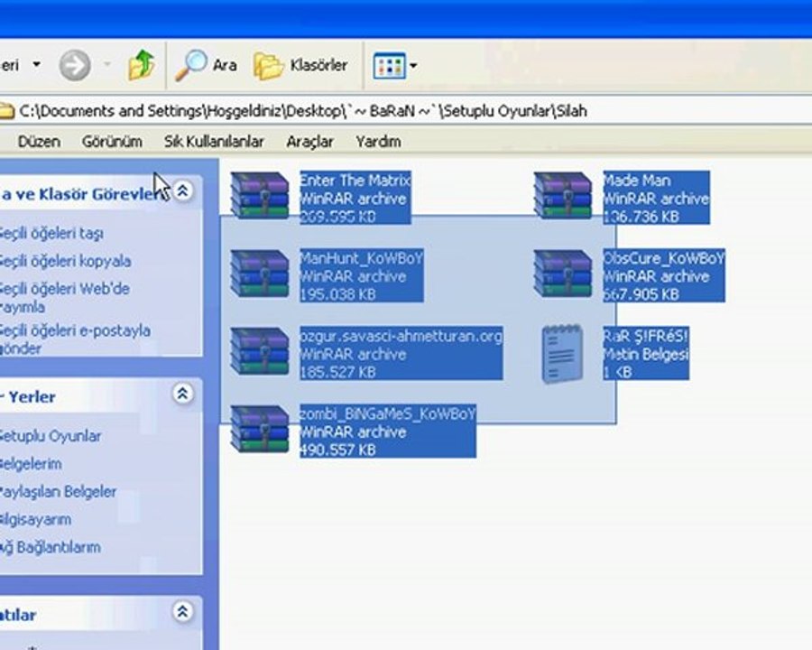Click 'Seçili öğeleri taşı' link
Screen dimensions: 812x650
(x=51, y=233)
